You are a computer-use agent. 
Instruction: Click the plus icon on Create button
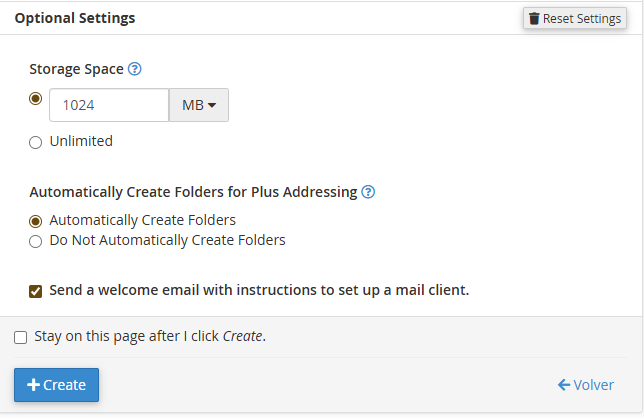33,385
